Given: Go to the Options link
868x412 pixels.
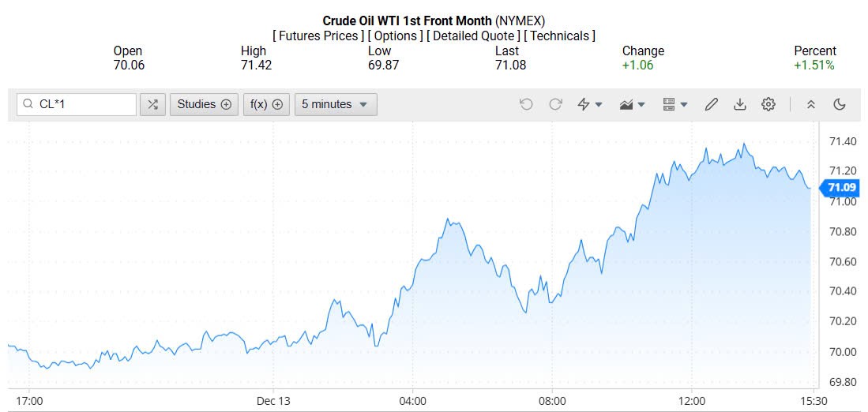Looking at the screenshot, I should (x=395, y=36).
